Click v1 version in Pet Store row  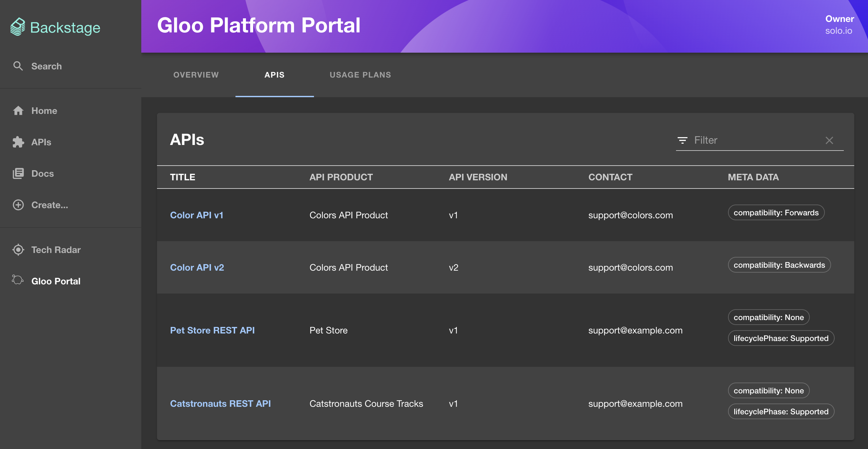click(x=453, y=330)
